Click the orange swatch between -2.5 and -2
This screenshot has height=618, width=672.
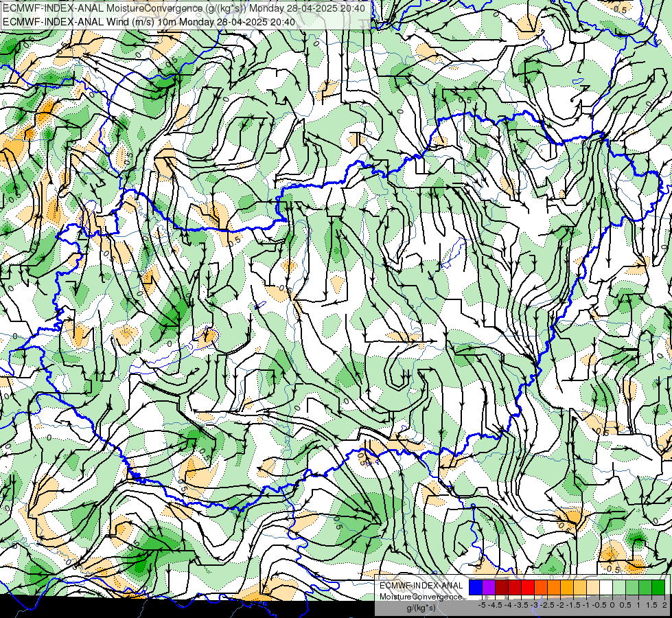[554, 587]
